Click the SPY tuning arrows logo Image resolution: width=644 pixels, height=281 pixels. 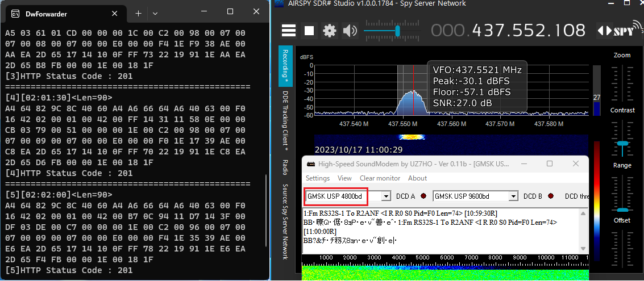click(x=619, y=30)
